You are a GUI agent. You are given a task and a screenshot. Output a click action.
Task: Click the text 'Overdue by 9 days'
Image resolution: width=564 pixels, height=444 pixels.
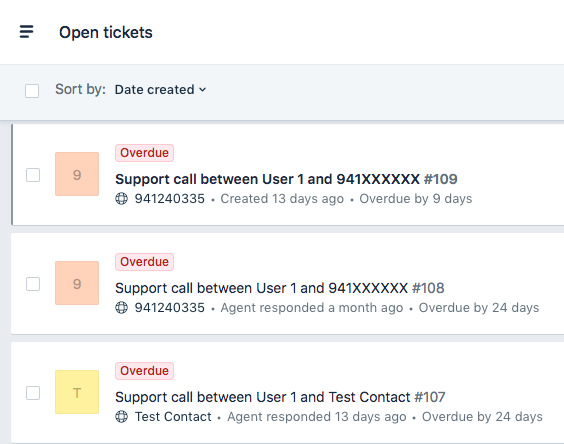point(416,199)
